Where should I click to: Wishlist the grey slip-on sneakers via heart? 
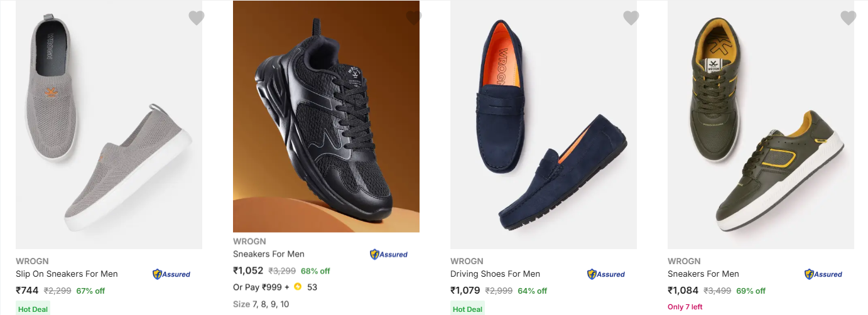[197, 18]
